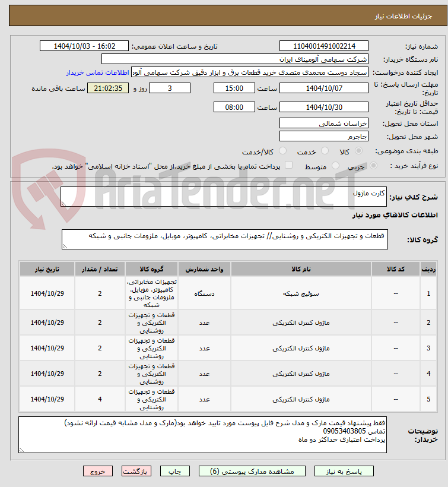This screenshot has width=448, height=487.
Task: Click the response deadline date 1404/10/07
Action: pyautogui.click(x=324, y=88)
